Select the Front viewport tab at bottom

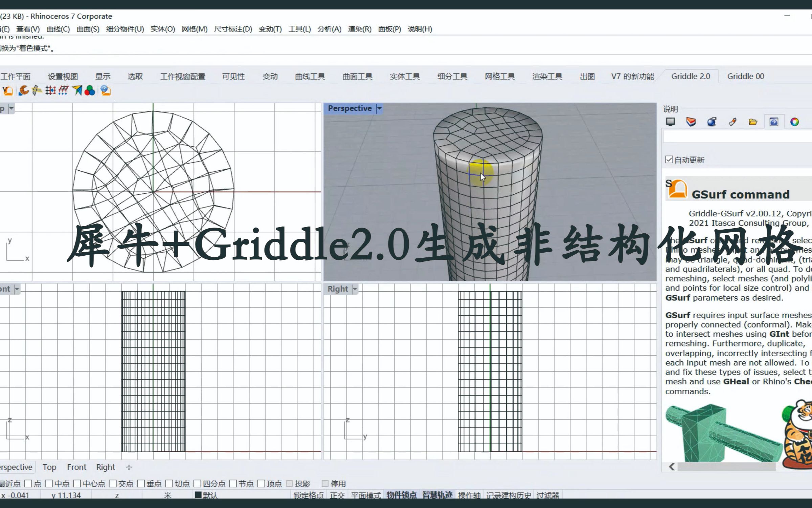click(x=76, y=467)
